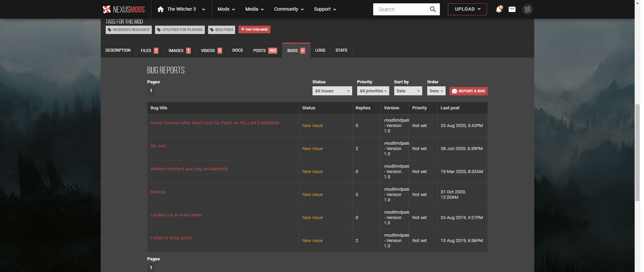644x272 pixels.
Task: Click the home icon beside The Witcher 3
Action: coord(160,9)
